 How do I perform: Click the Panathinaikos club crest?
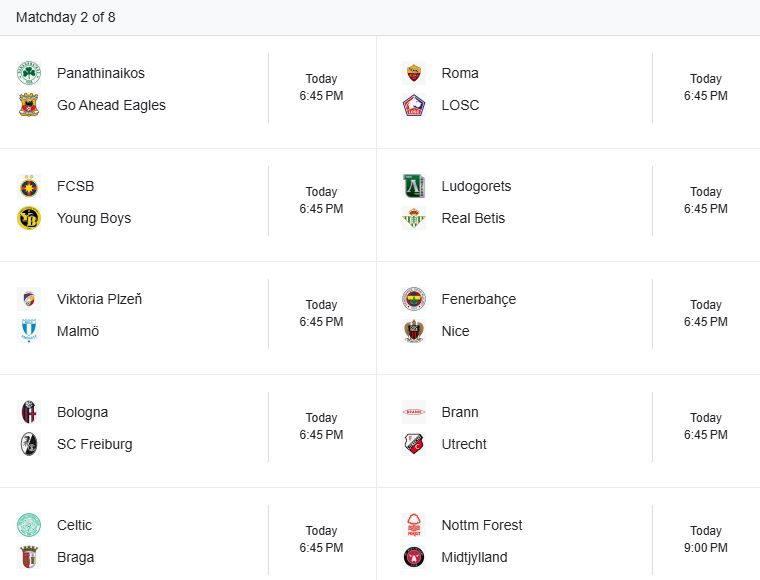29,73
